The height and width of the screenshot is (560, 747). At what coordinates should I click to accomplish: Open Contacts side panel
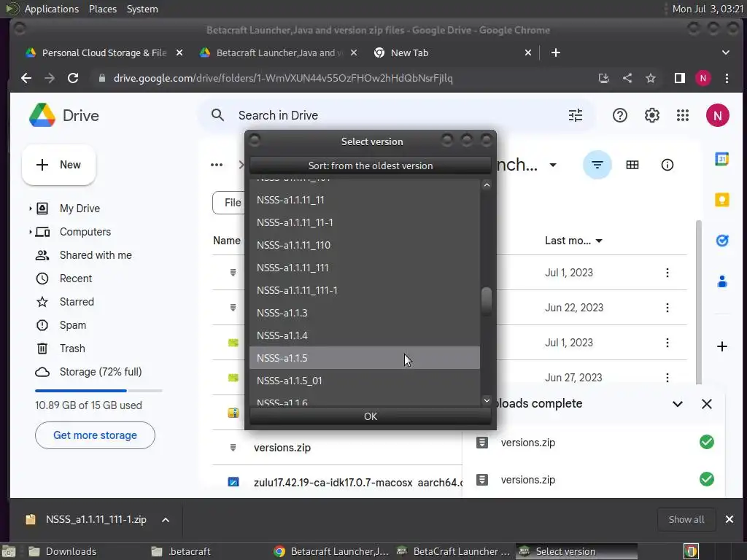721,281
